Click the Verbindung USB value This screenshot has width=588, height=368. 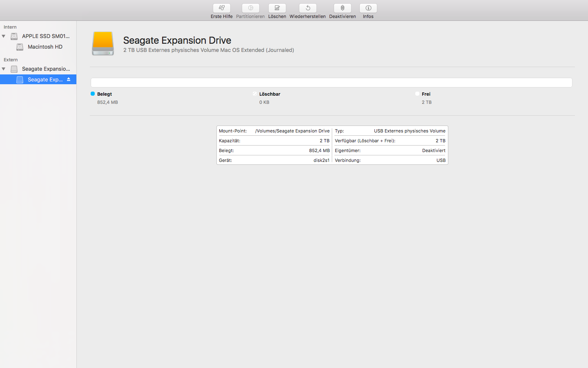[x=441, y=160]
